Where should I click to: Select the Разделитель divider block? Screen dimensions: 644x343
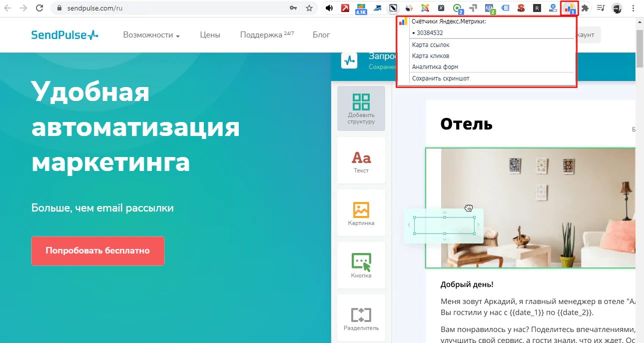pyautogui.click(x=361, y=318)
